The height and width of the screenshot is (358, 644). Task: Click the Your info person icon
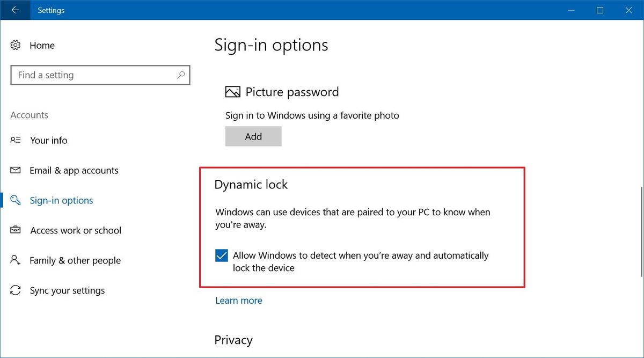click(x=15, y=140)
